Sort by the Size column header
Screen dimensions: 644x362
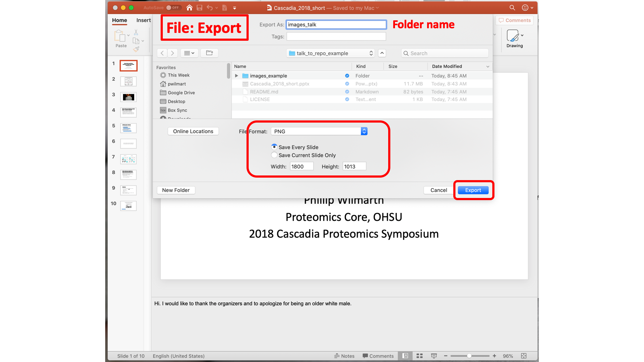click(x=406, y=66)
